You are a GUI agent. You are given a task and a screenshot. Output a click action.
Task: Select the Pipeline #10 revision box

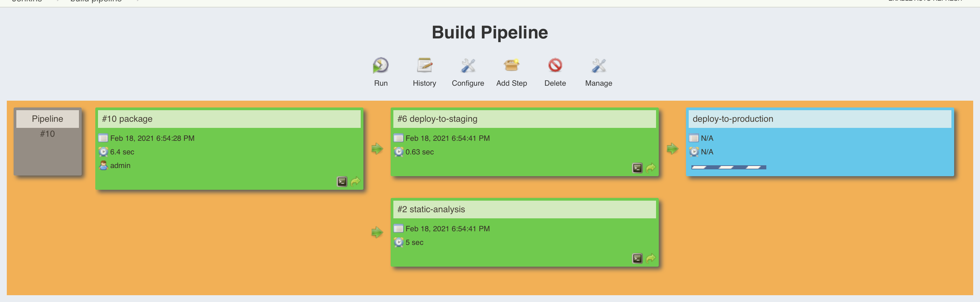click(x=48, y=141)
